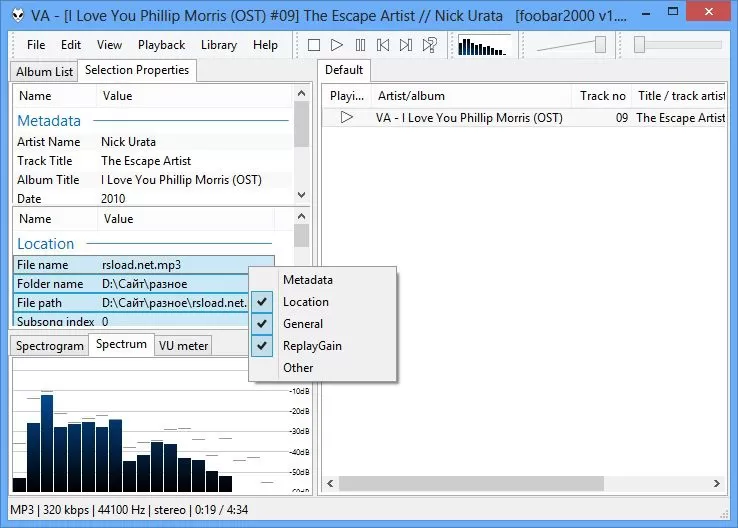The image size is (738, 528).
Task: Uncheck Location in the context menu
Action: point(323,302)
